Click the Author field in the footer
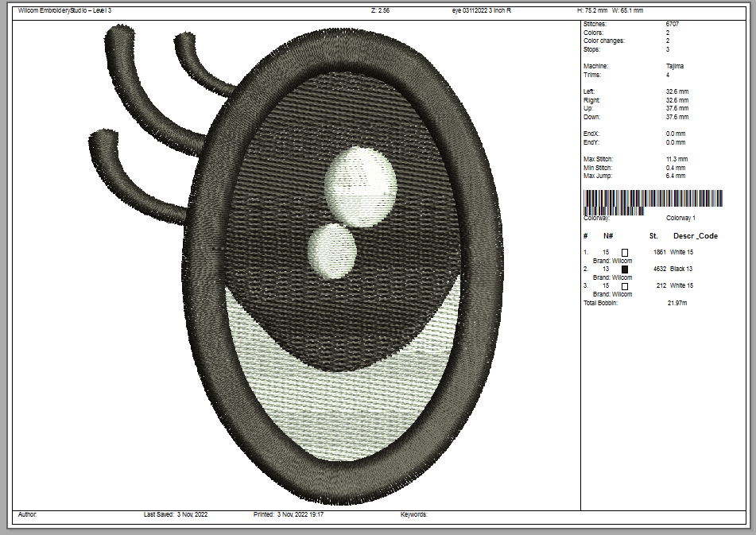This screenshot has width=756, height=535. (27, 515)
